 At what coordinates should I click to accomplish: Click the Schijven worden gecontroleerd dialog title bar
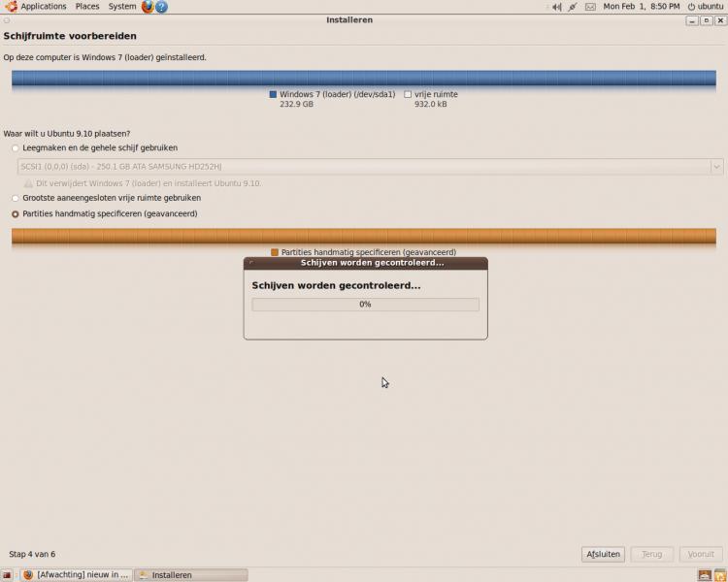tap(365, 263)
